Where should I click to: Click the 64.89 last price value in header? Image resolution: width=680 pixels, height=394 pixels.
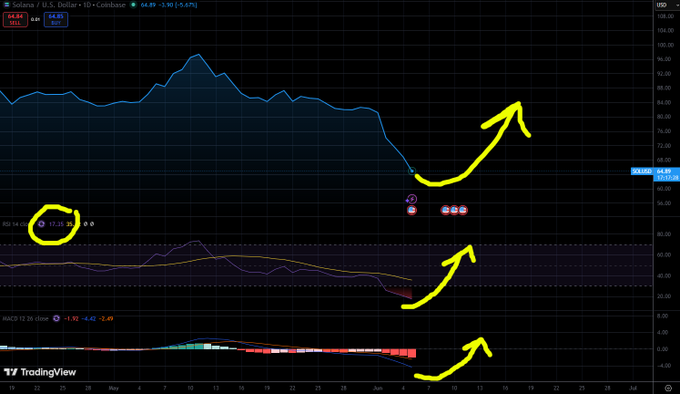click(148, 5)
